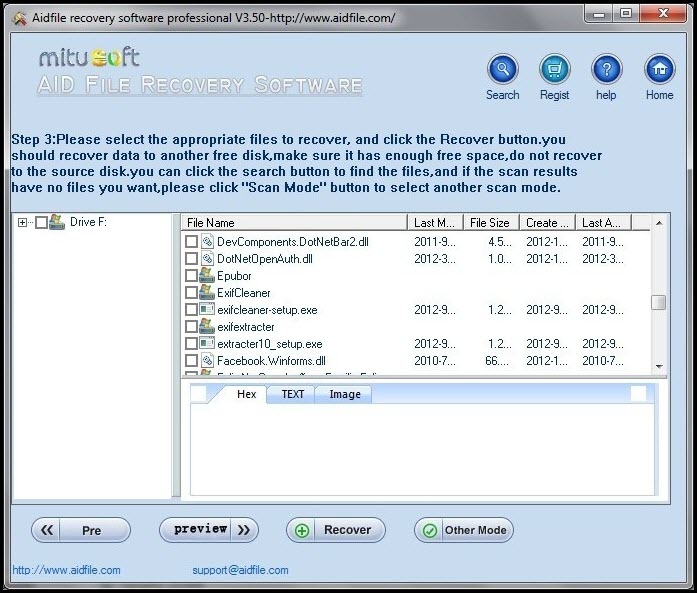
Task: Click the double left arrow on Pre
Action: (47, 530)
